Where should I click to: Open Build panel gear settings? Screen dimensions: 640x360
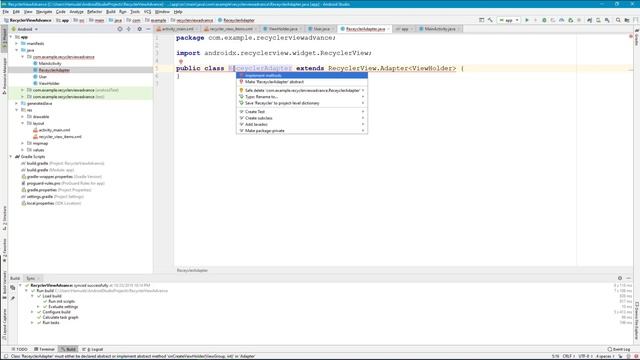tap(620, 278)
